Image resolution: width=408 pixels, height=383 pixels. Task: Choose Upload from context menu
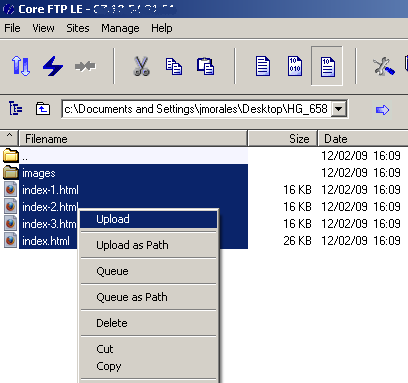tap(149, 219)
